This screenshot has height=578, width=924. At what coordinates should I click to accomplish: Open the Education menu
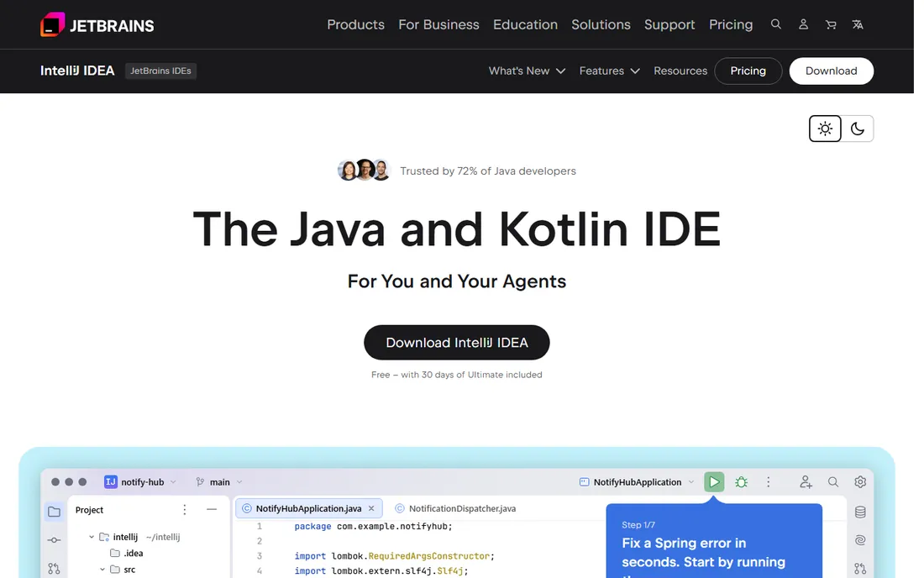pos(525,24)
